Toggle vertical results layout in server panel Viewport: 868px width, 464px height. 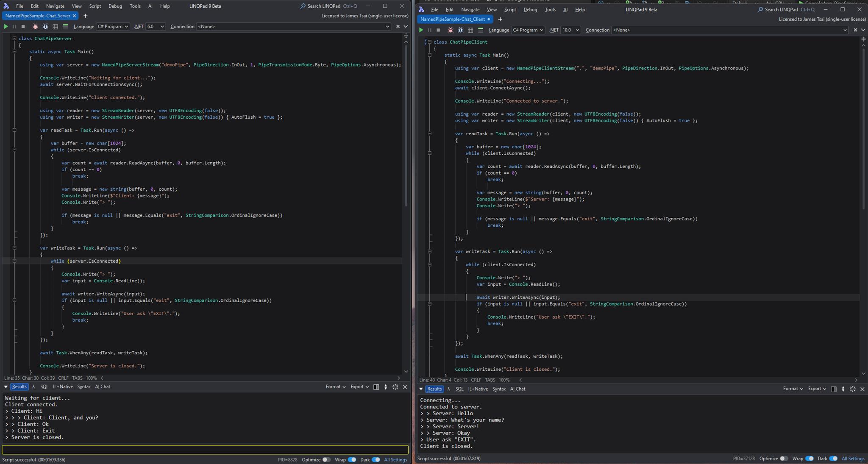point(376,386)
